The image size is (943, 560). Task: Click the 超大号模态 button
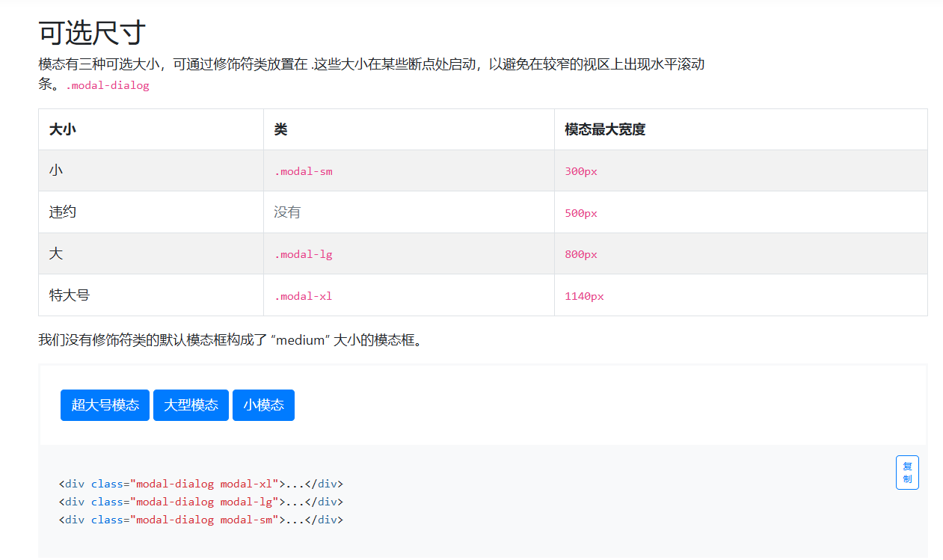coord(105,405)
